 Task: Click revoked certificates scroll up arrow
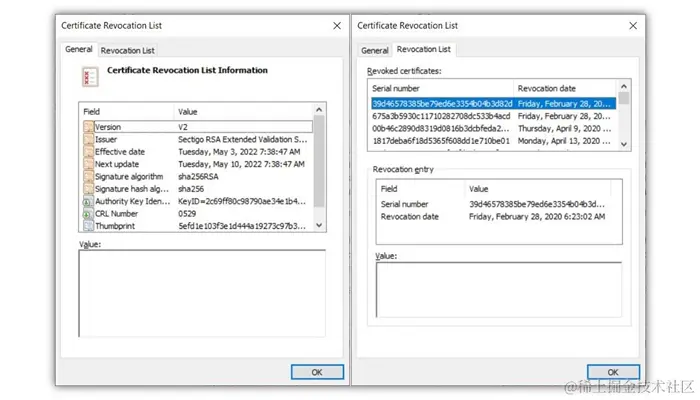click(624, 86)
